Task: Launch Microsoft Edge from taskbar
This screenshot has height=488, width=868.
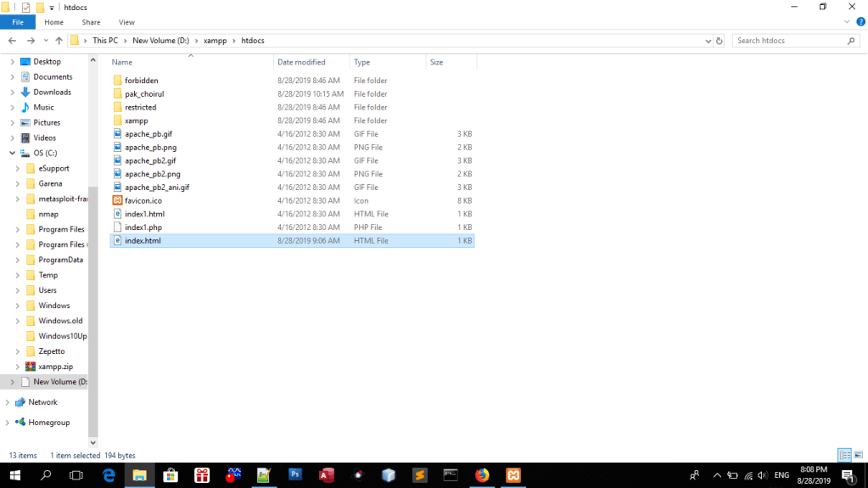Action: [x=109, y=475]
